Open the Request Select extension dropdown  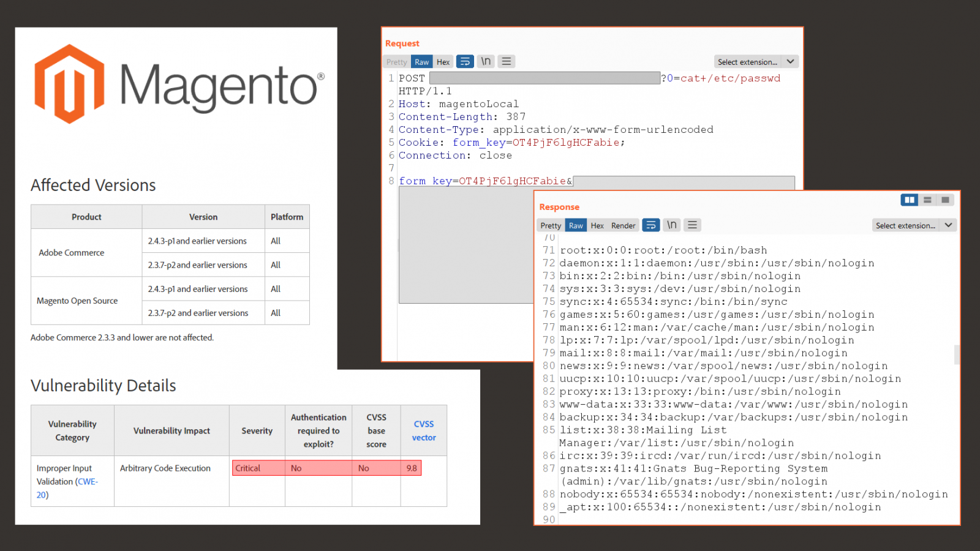click(750, 61)
